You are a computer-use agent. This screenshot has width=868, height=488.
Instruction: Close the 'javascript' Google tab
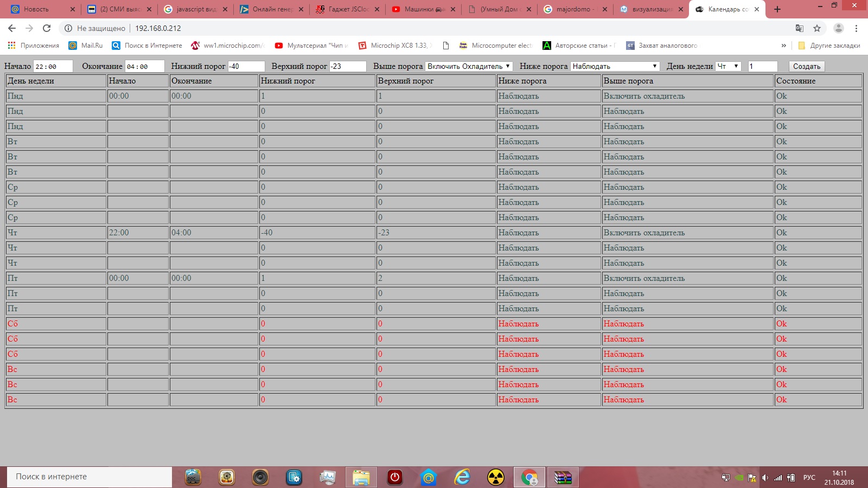coord(225,9)
